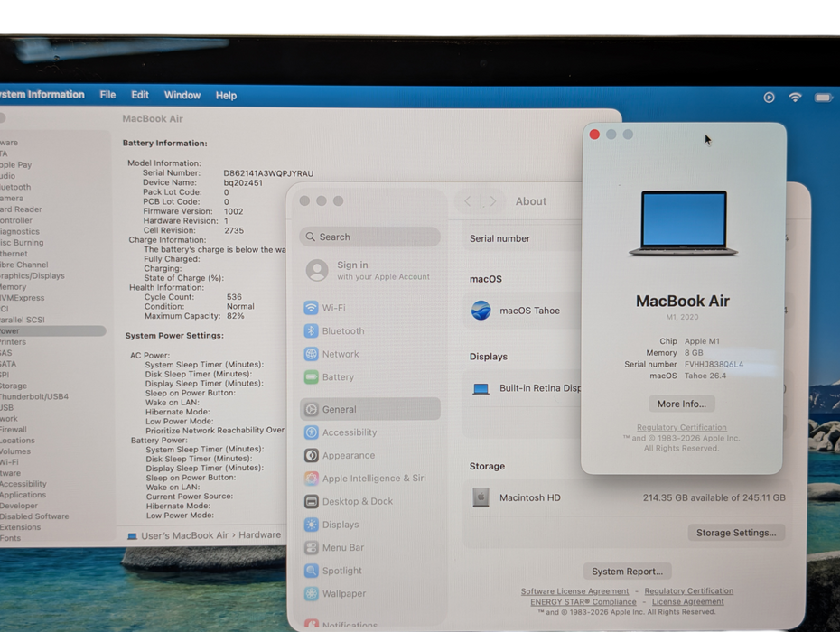Click the Macintosh HD drive icon
Viewport: 840px width, 632px height.
pyautogui.click(x=481, y=497)
